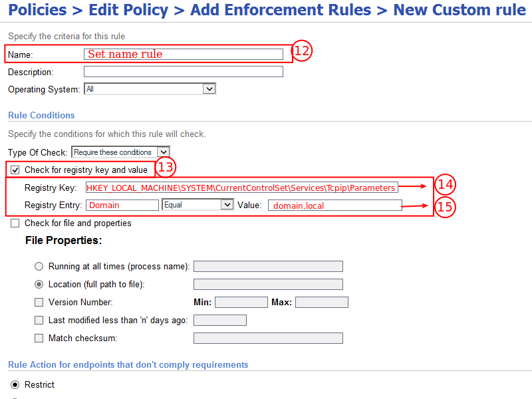532x399 pixels.
Task: Click the Max version number field
Action: tap(322, 303)
